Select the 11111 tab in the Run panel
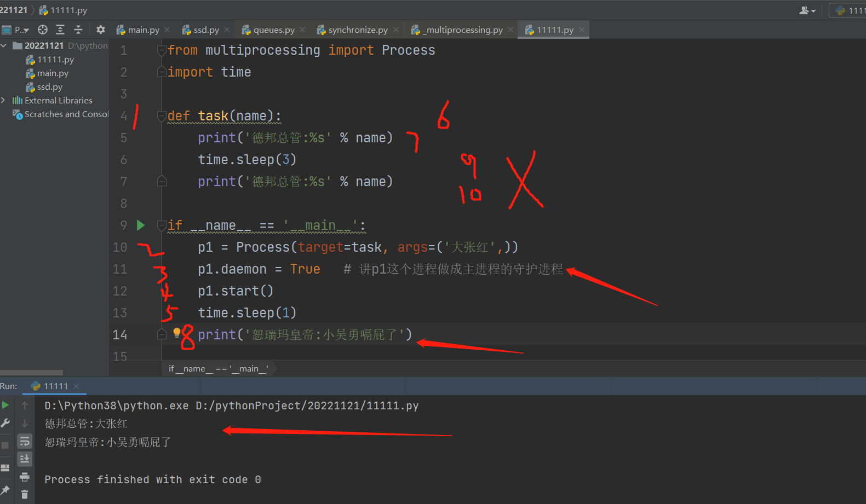The image size is (866, 504). [55, 386]
